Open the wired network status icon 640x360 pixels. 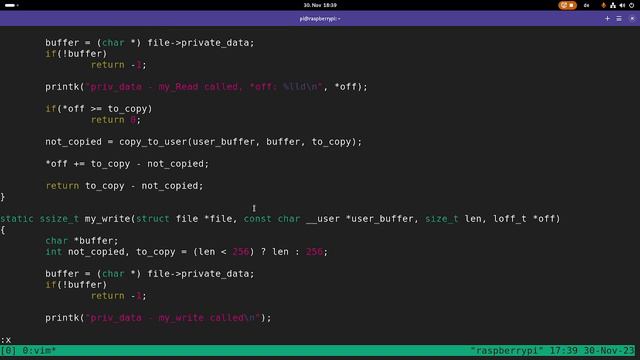coord(613,5)
